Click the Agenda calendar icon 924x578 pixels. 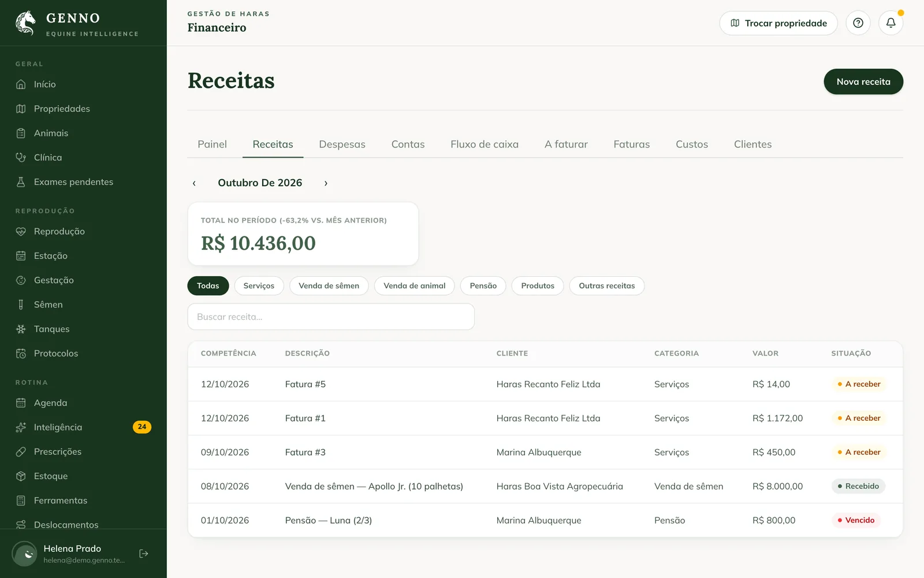click(x=21, y=403)
